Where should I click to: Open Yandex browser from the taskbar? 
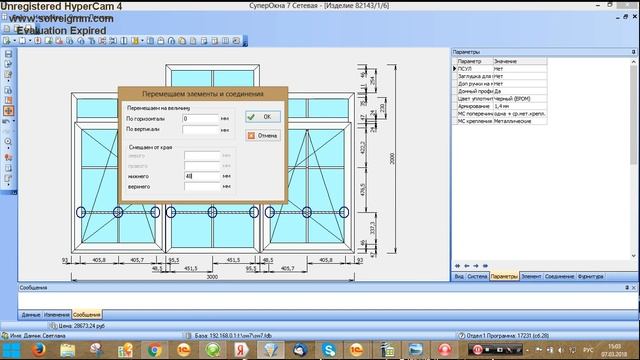coord(241,350)
